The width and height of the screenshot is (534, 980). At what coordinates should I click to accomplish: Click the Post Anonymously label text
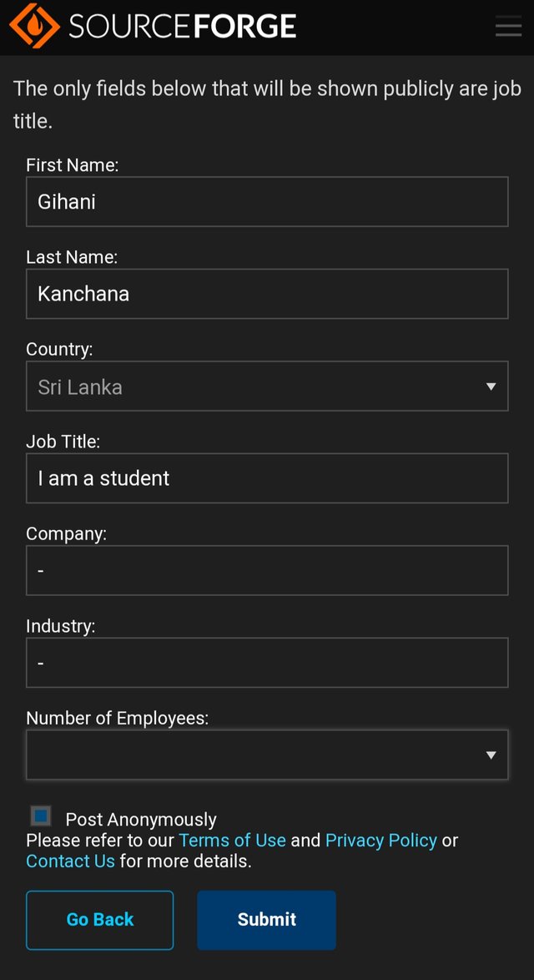(x=141, y=820)
